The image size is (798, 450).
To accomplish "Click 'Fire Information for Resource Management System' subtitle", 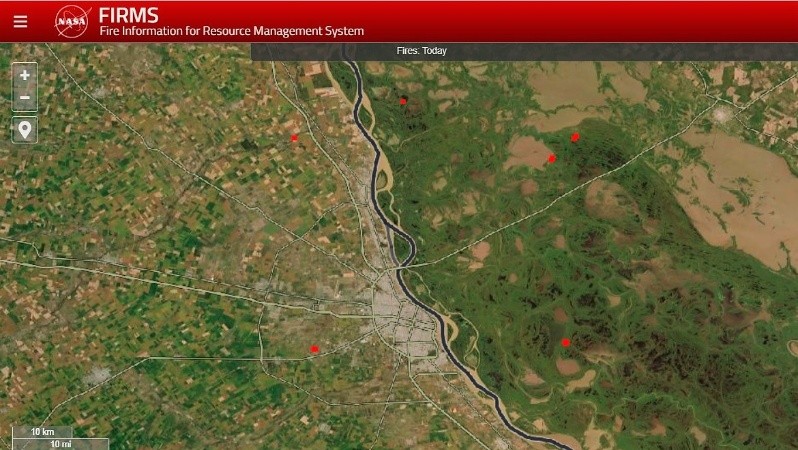I will pos(231,31).
